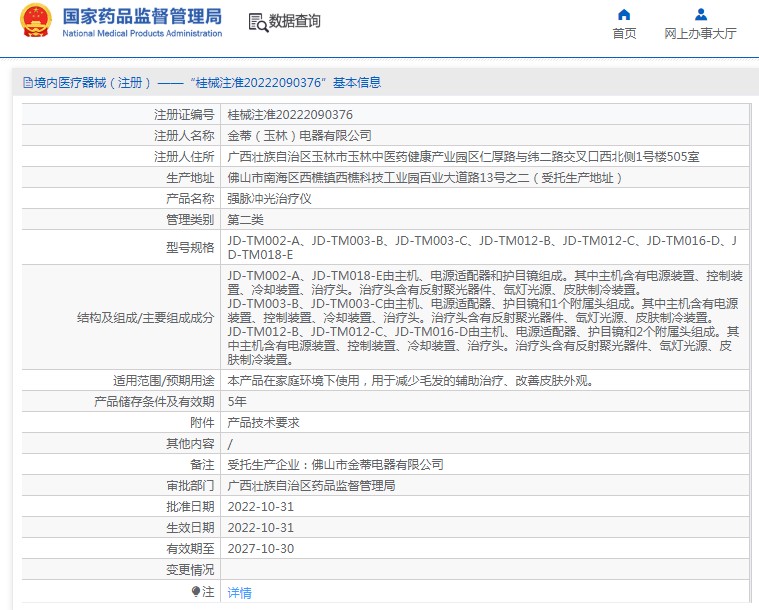This screenshot has height=610, width=759.
Task: Click the 型号规格 row label
Action: pos(190,247)
